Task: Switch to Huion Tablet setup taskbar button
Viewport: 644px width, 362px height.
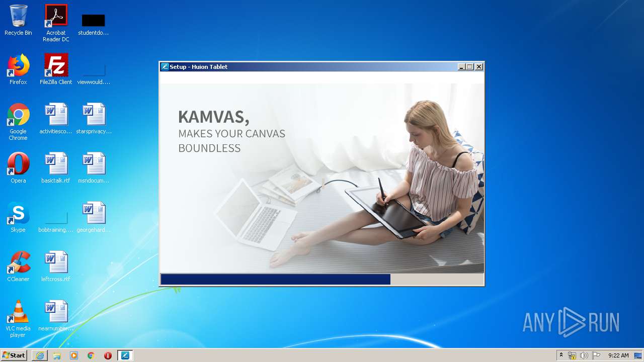Action: point(125,355)
